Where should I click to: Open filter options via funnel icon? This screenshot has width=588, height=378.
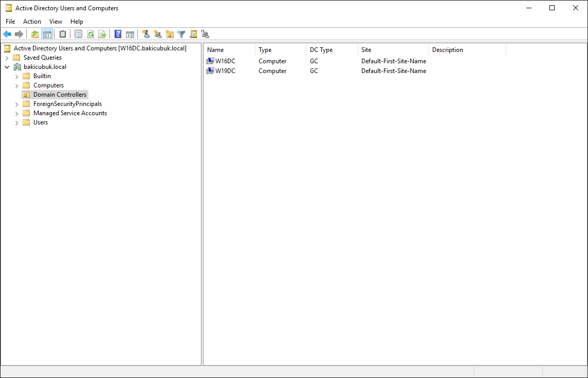181,34
